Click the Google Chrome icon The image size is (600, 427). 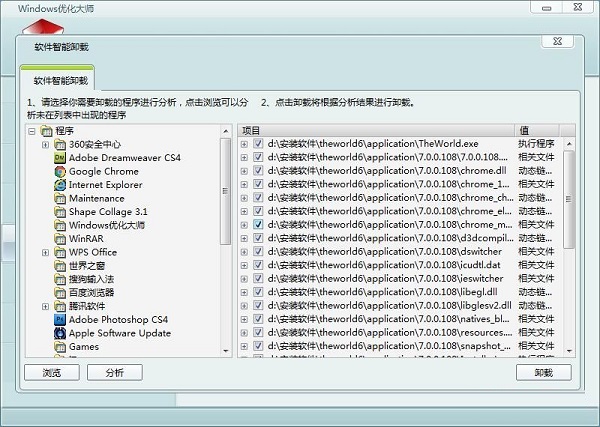[60, 171]
